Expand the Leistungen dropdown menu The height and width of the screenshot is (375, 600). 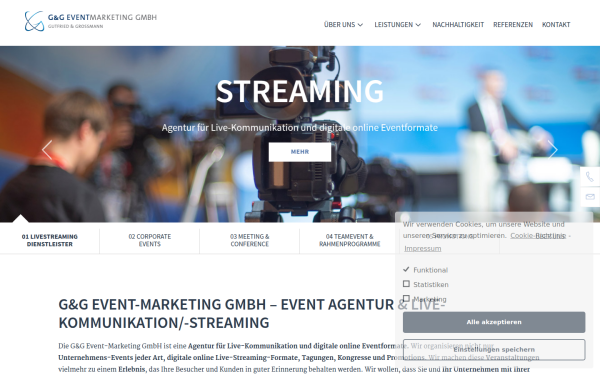398,24
